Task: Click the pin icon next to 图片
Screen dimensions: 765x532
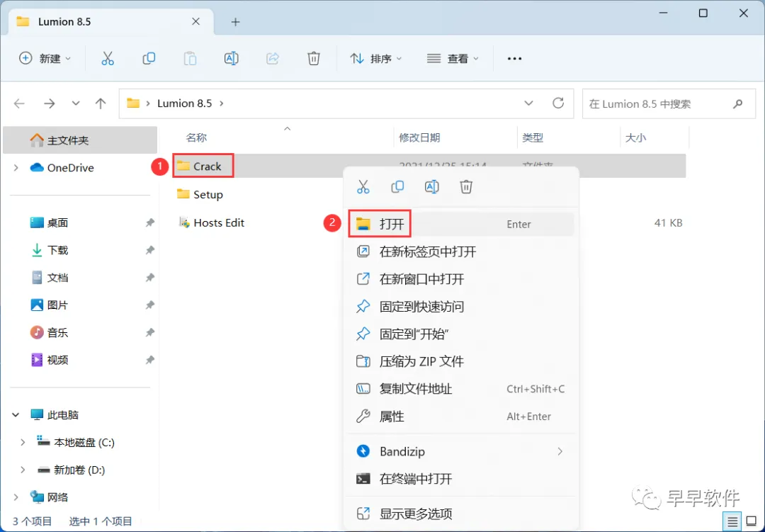Action: 149,305
